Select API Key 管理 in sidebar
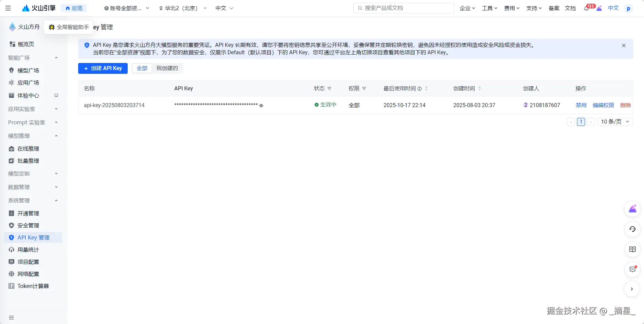The image size is (644, 324). [33, 237]
